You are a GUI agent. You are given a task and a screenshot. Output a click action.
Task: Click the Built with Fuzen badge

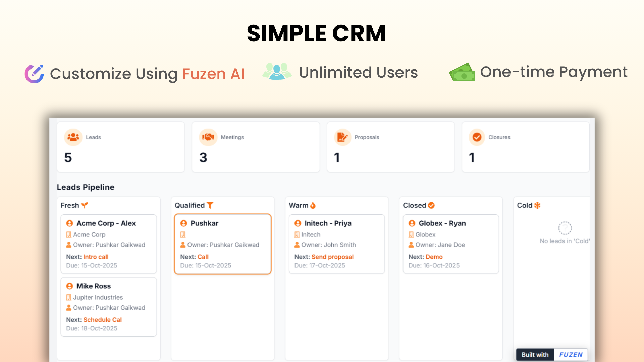552,354
